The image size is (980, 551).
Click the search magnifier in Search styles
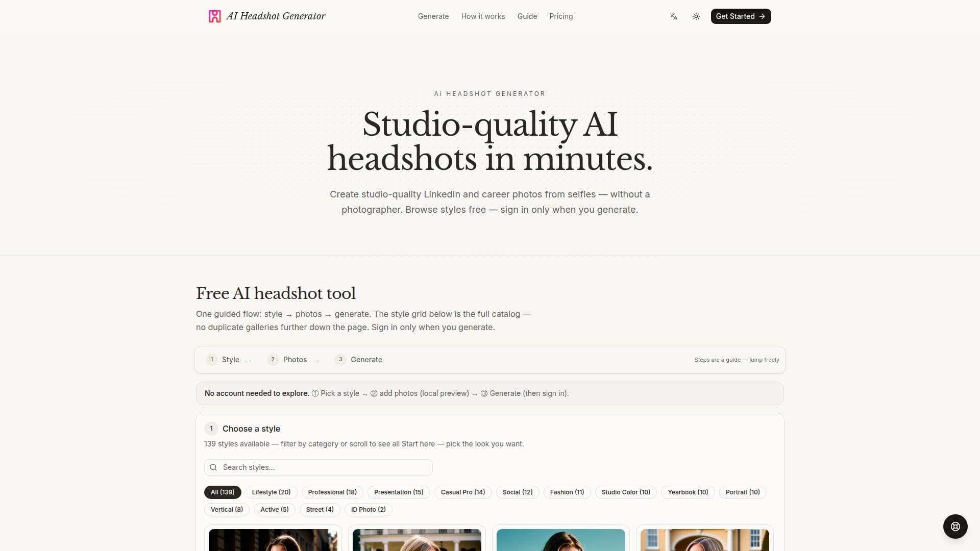click(213, 467)
